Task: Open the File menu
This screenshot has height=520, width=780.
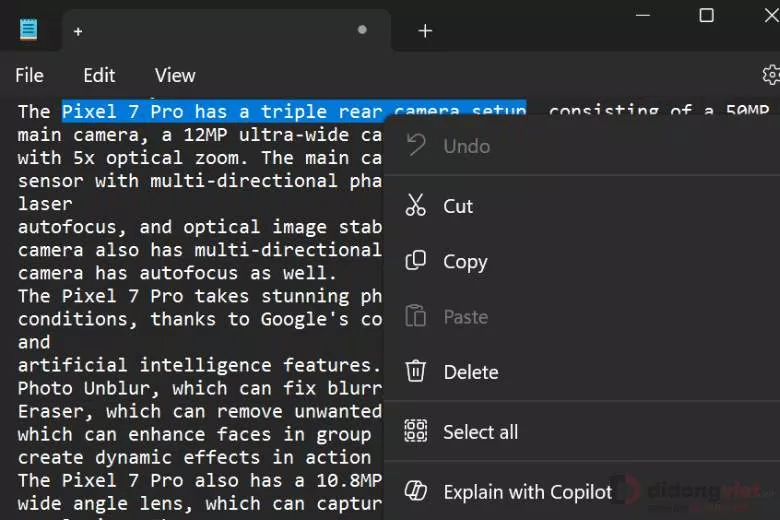Action: pyautogui.click(x=29, y=75)
